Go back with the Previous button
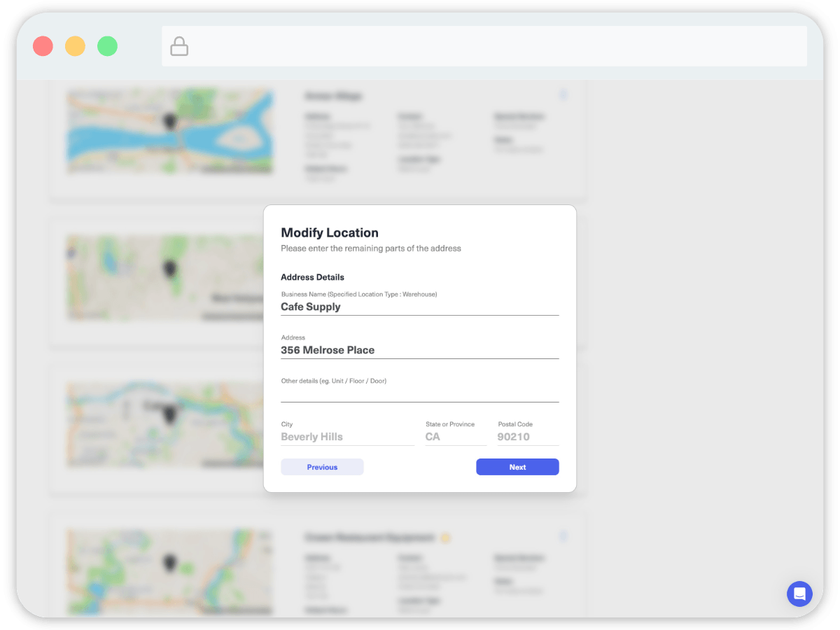The width and height of the screenshot is (840, 630). [x=322, y=467]
